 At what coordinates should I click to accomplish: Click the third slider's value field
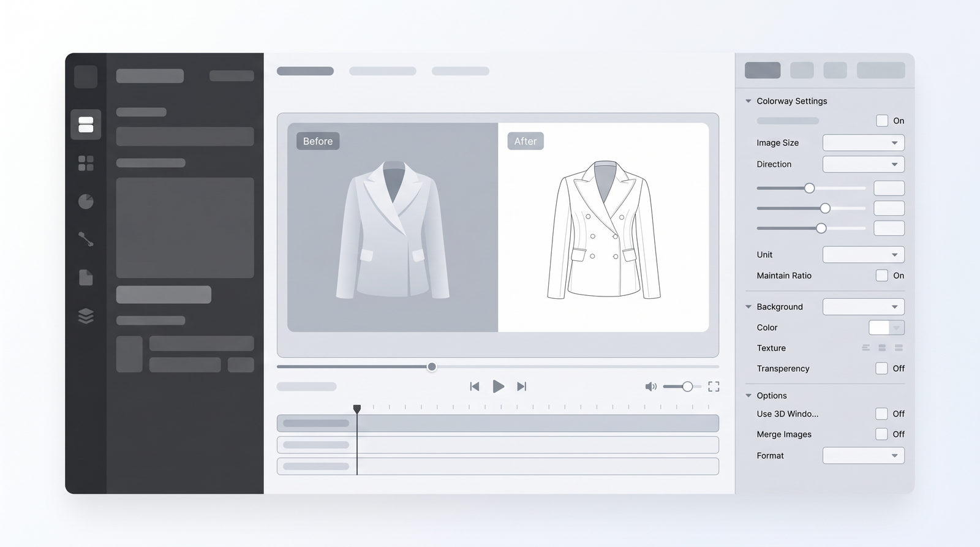[889, 228]
